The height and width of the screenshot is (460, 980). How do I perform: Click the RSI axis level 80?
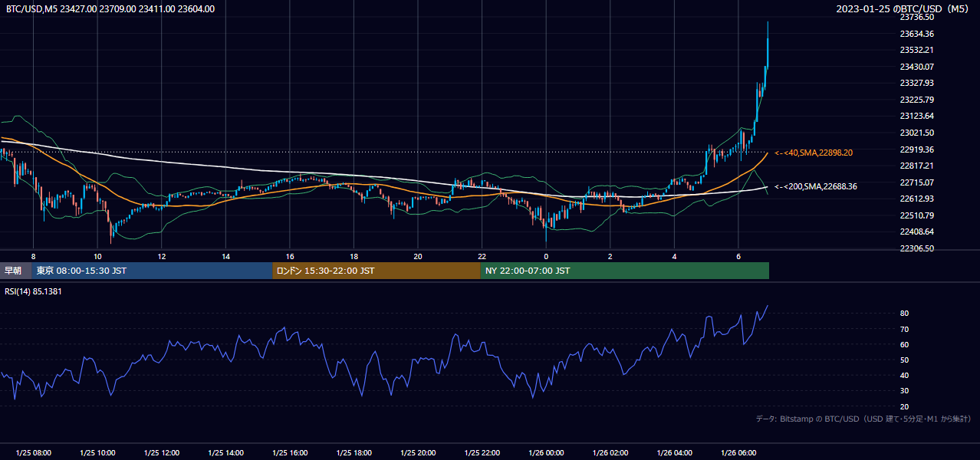pyautogui.click(x=905, y=314)
